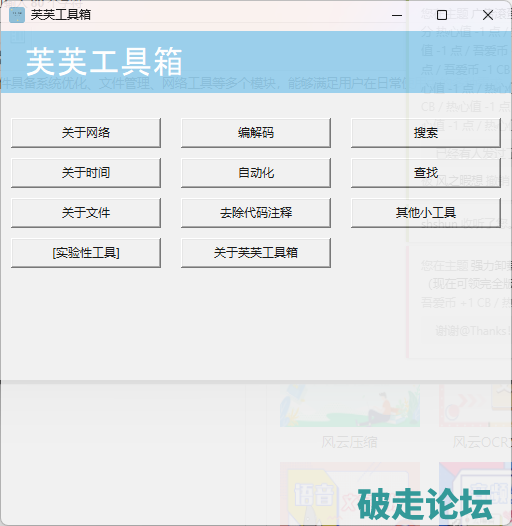
Task: Maximize the 芙芙工具箱 window
Action: click(442, 15)
